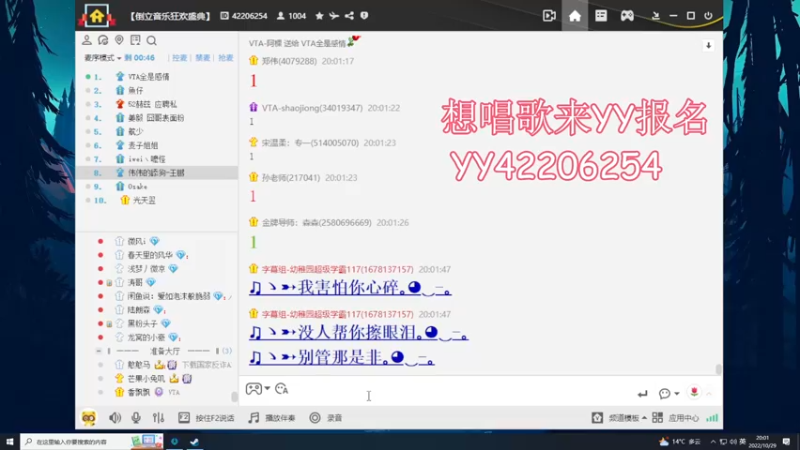800x450 pixels.
Task: Open the weather widget 14°C on taskbar
Action: (x=680, y=441)
